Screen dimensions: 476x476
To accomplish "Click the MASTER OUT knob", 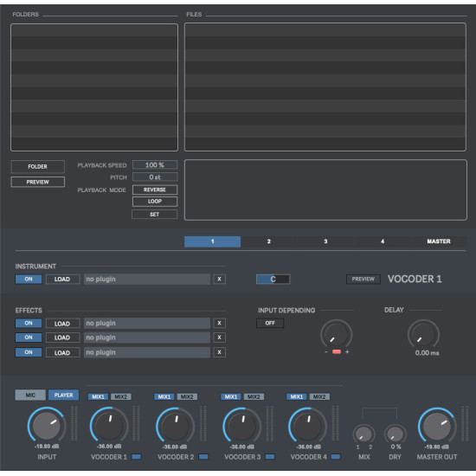I will [437, 426].
